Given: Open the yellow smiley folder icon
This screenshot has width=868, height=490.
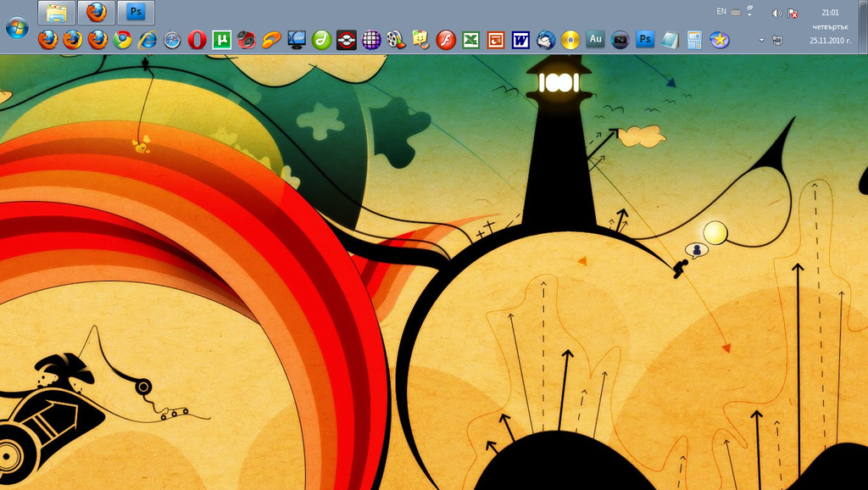Looking at the screenshot, I should [x=421, y=40].
